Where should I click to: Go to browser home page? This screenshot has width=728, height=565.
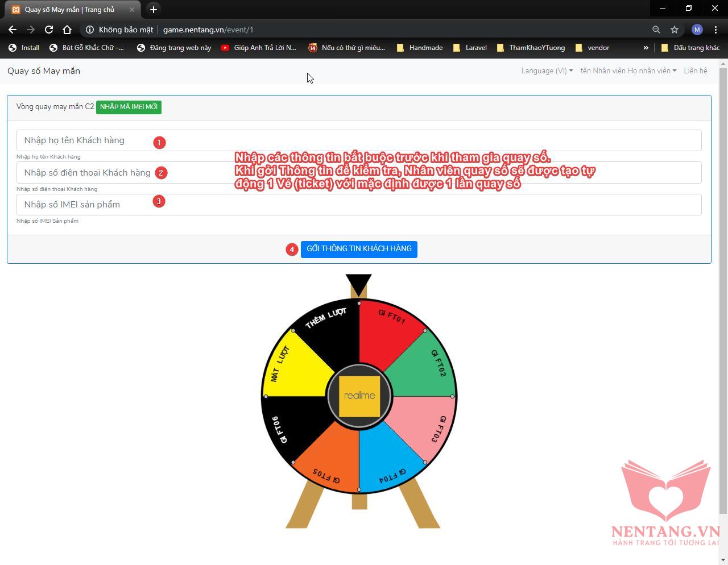pos(67,30)
